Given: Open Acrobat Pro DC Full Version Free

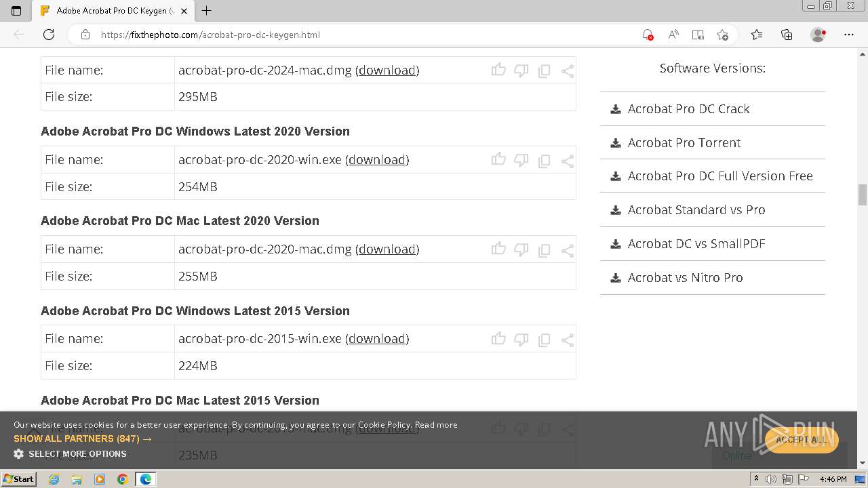Looking at the screenshot, I should (720, 176).
